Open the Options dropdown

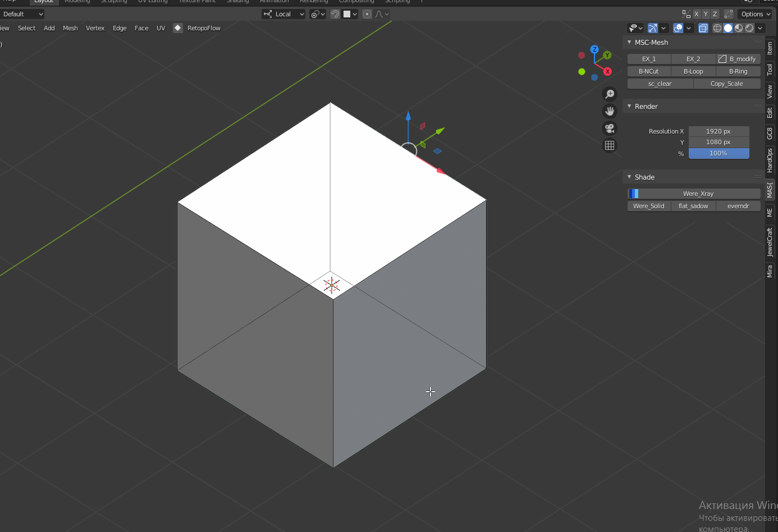click(755, 14)
